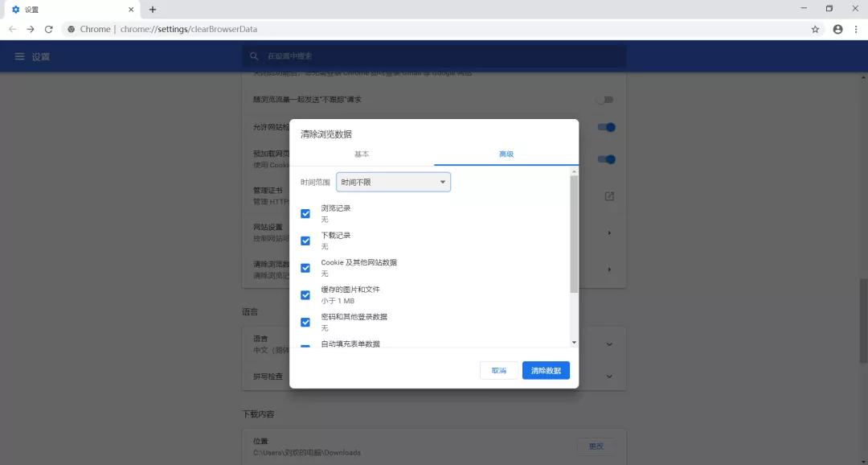This screenshot has width=868, height=465.
Task: Open the settings hamburger menu
Action: (x=19, y=56)
